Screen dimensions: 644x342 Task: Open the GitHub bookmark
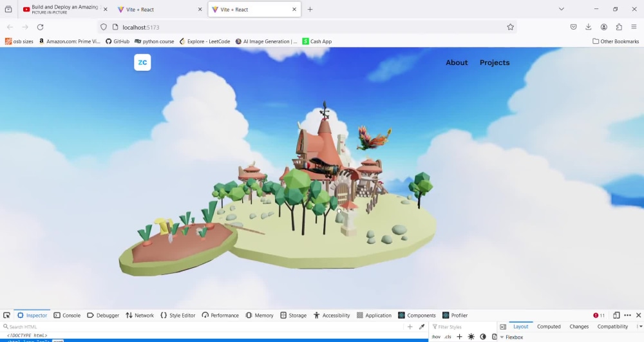point(117,41)
